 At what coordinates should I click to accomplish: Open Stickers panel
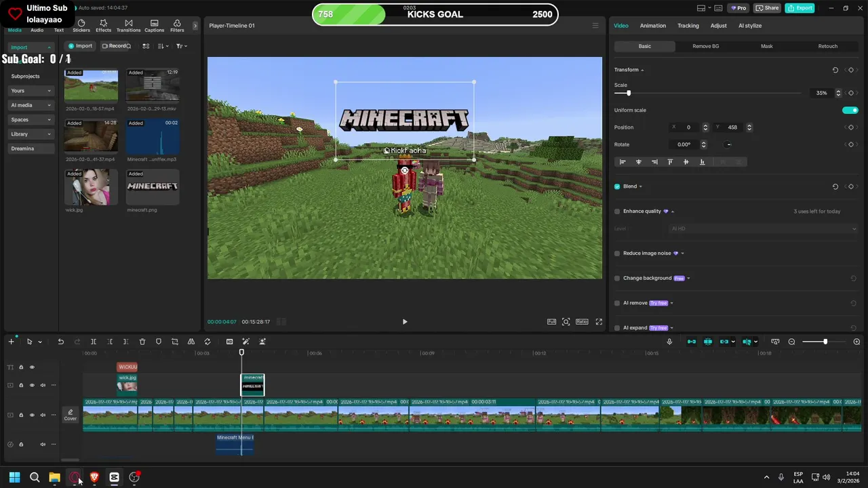pos(81,26)
